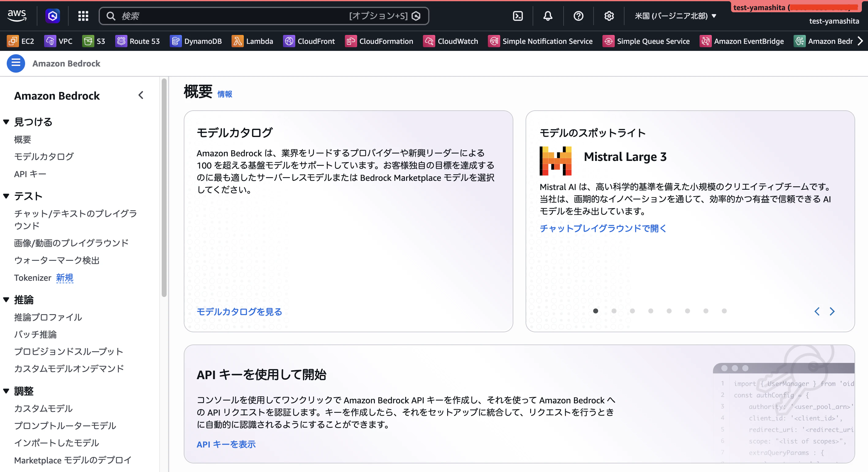
Task: Open バッチ推論 in the sidebar
Action: pyautogui.click(x=36, y=334)
